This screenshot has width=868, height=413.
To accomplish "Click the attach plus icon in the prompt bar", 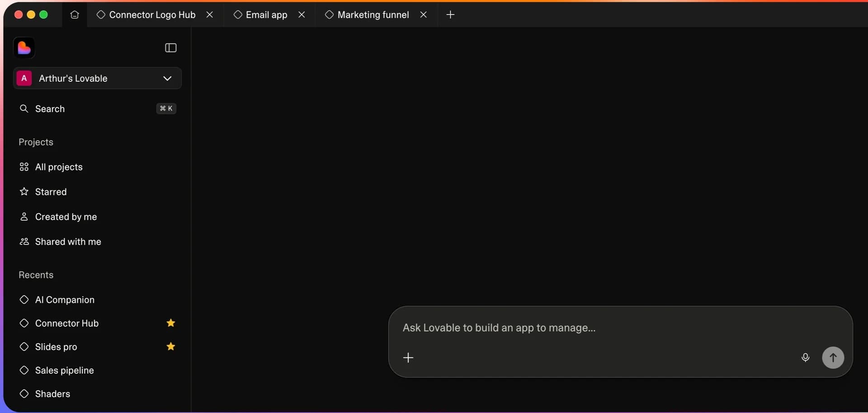I will coord(408,357).
